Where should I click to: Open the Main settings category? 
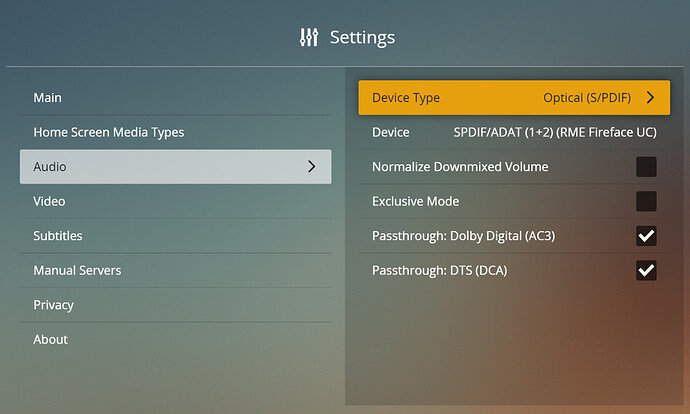pyautogui.click(x=48, y=98)
